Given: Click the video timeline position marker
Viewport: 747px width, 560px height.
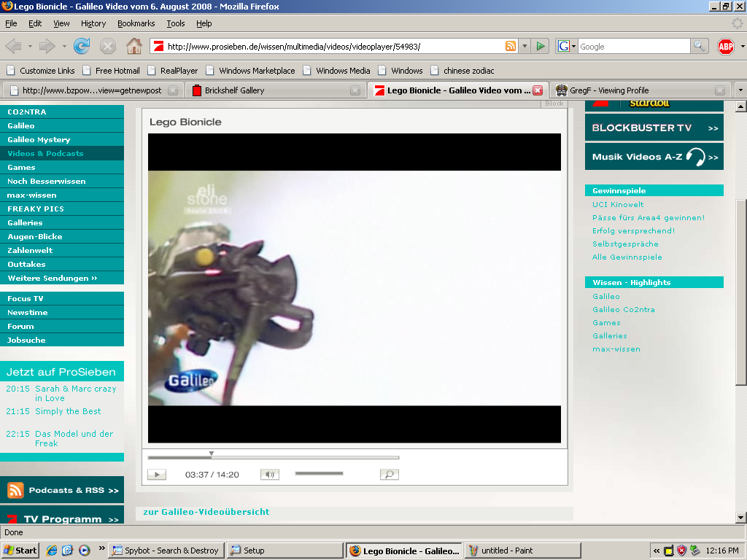Looking at the screenshot, I should [x=211, y=454].
